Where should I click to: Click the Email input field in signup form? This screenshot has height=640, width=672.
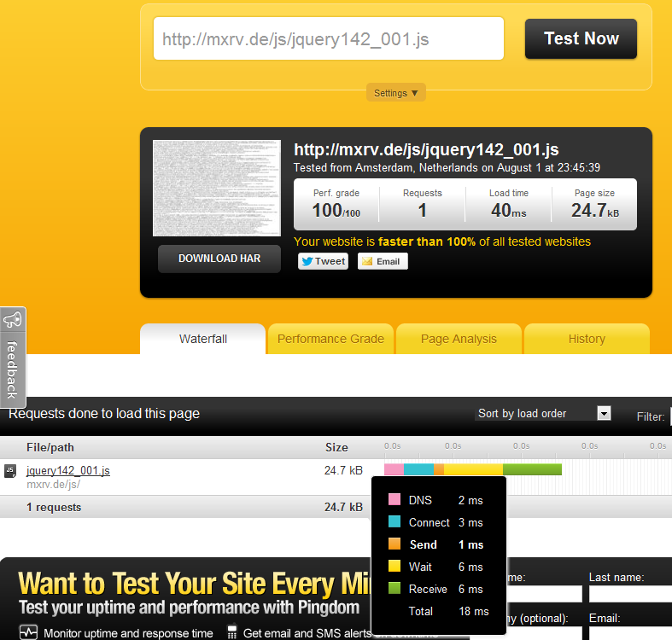[630, 633]
